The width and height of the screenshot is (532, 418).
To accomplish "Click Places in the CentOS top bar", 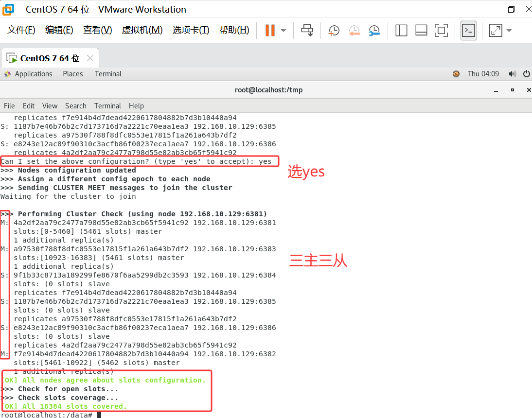I will (72, 74).
